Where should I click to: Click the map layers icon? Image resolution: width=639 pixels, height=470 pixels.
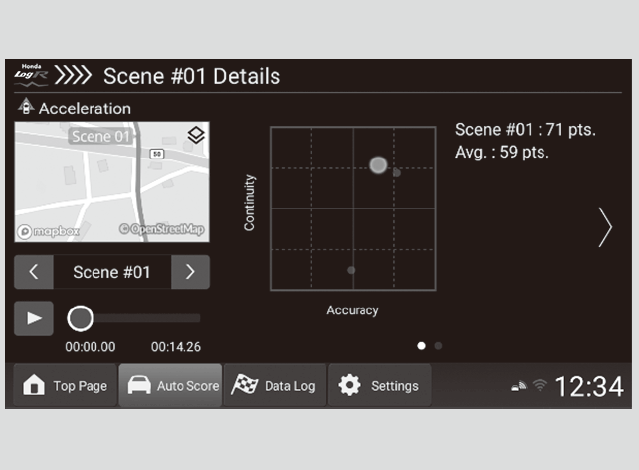click(197, 137)
